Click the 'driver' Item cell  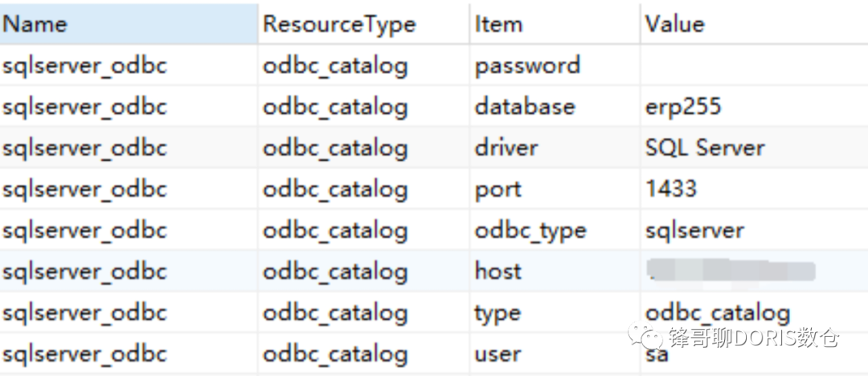click(506, 148)
